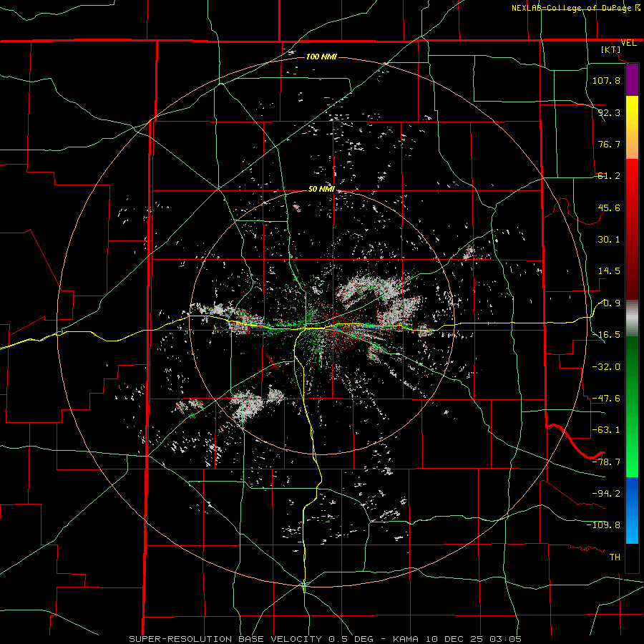Screen dimensions: 644x644
Task: Click the -78.7 velocity legend value
Action: [606, 462]
